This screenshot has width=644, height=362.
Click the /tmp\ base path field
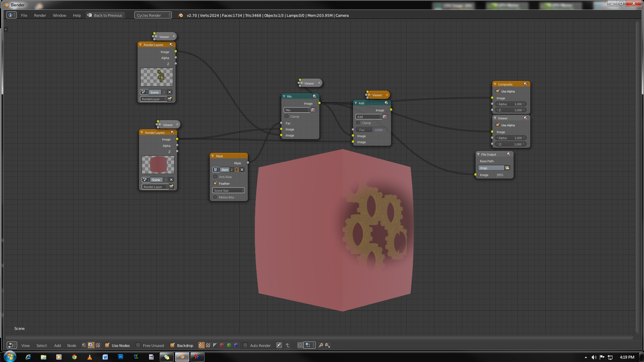coord(491,168)
